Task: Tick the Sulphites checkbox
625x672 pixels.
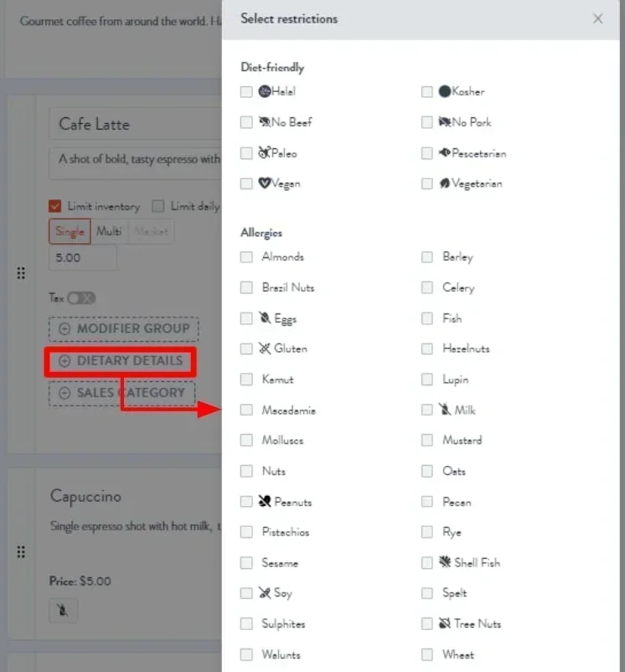Action: (x=246, y=623)
